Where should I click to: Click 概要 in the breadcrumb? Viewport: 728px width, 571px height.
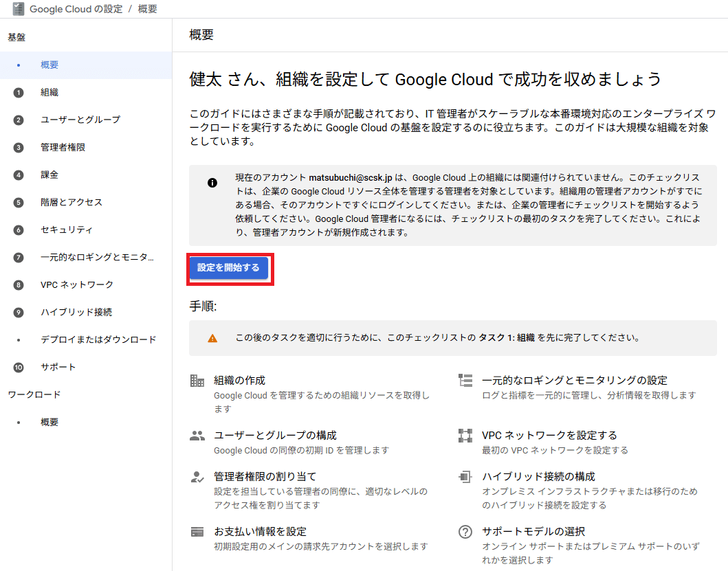[148, 9]
